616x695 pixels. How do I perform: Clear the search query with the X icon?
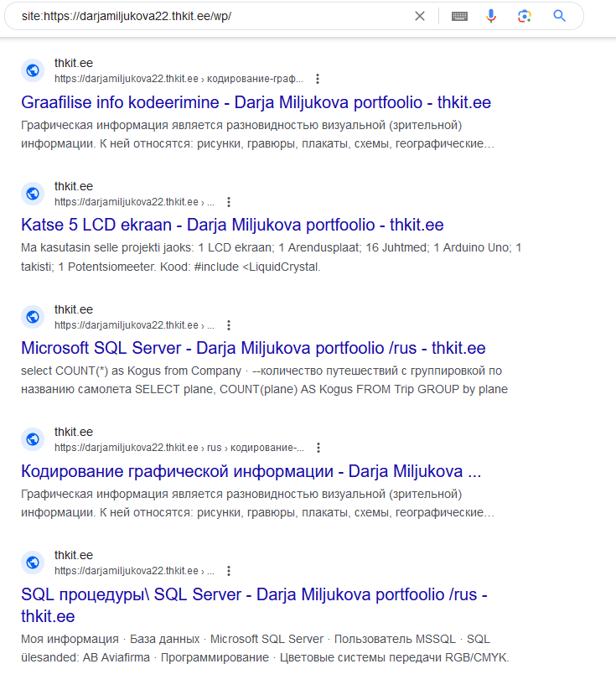(x=419, y=17)
